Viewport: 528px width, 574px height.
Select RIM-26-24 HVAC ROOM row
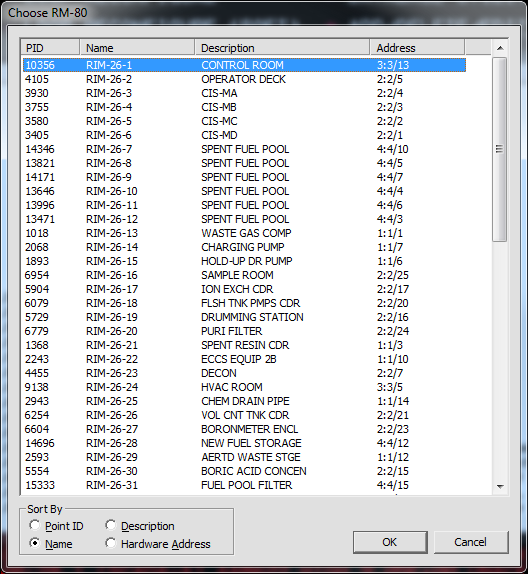pos(244,387)
